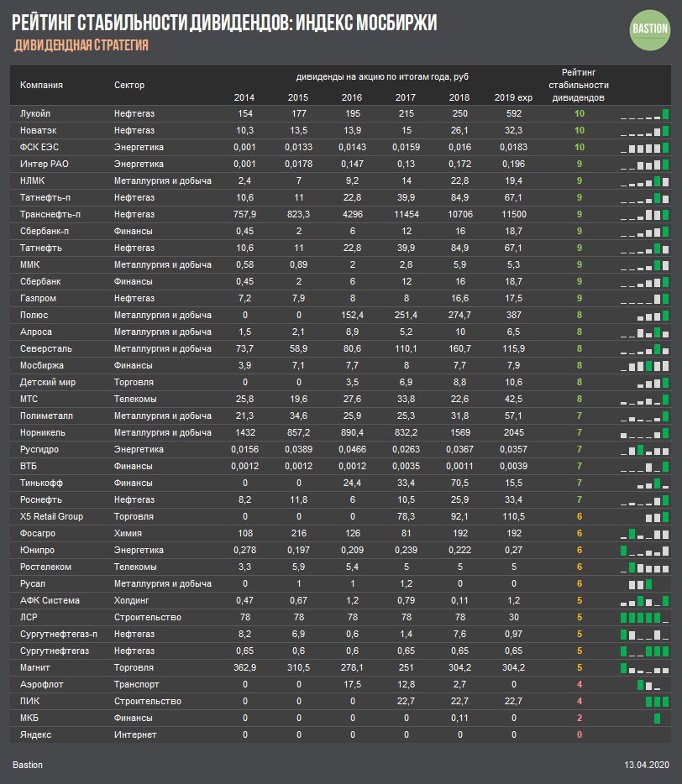682x784 pixels.
Task: Click the Северсталь company name
Action: tap(45, 349)
